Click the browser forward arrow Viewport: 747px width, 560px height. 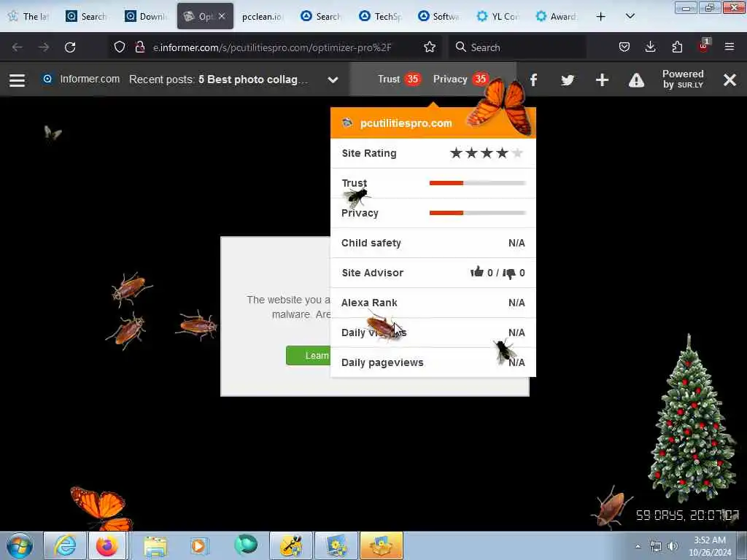pos(43,47)
